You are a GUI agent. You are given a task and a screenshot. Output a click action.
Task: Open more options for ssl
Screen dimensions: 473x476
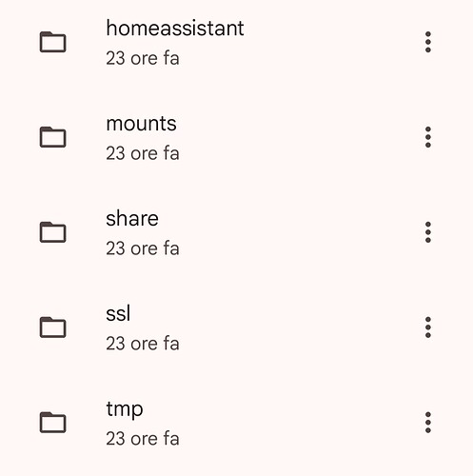tap(428, 327)
